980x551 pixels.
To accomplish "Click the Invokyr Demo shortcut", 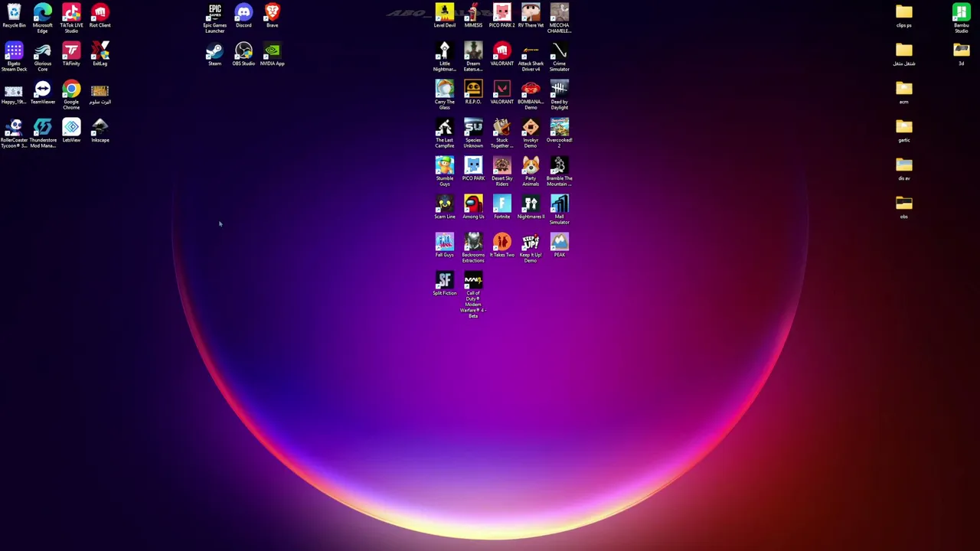I will [x=531, y=132].
